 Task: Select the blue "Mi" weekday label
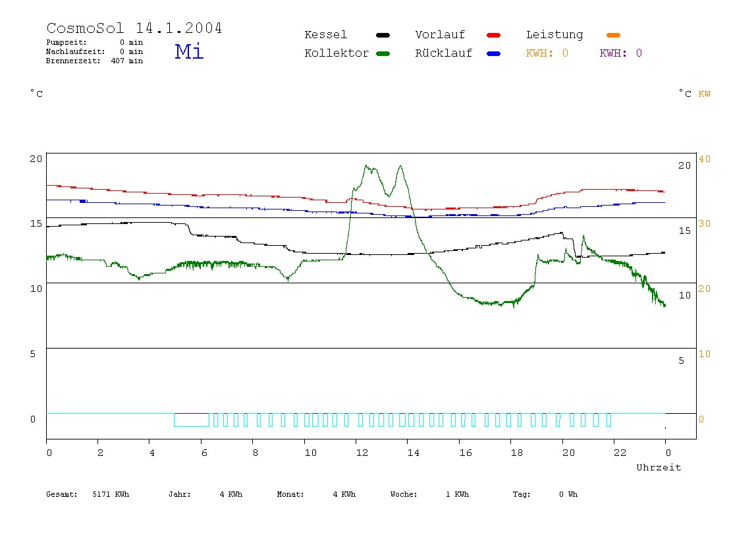tap(189, 51)
